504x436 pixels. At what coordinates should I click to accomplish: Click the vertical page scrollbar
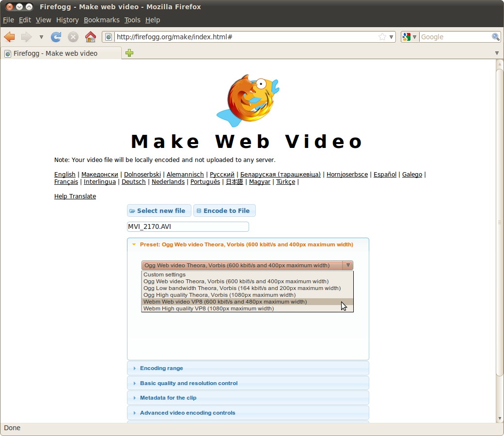[x=500, y=222]
